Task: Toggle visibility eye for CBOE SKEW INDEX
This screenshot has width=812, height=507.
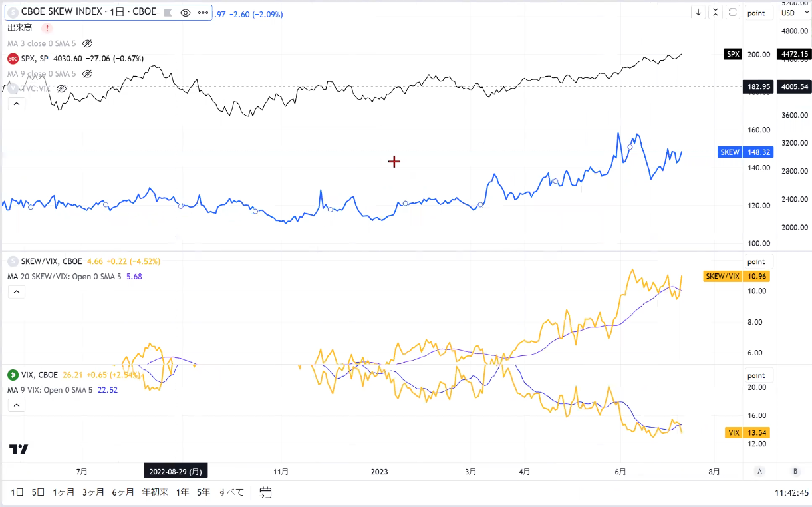Action: (186, 12)
